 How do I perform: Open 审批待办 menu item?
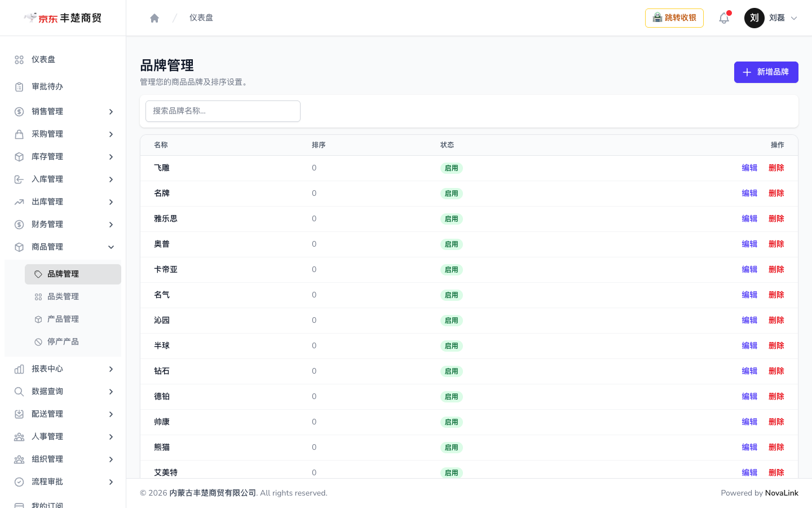point(63,87)
